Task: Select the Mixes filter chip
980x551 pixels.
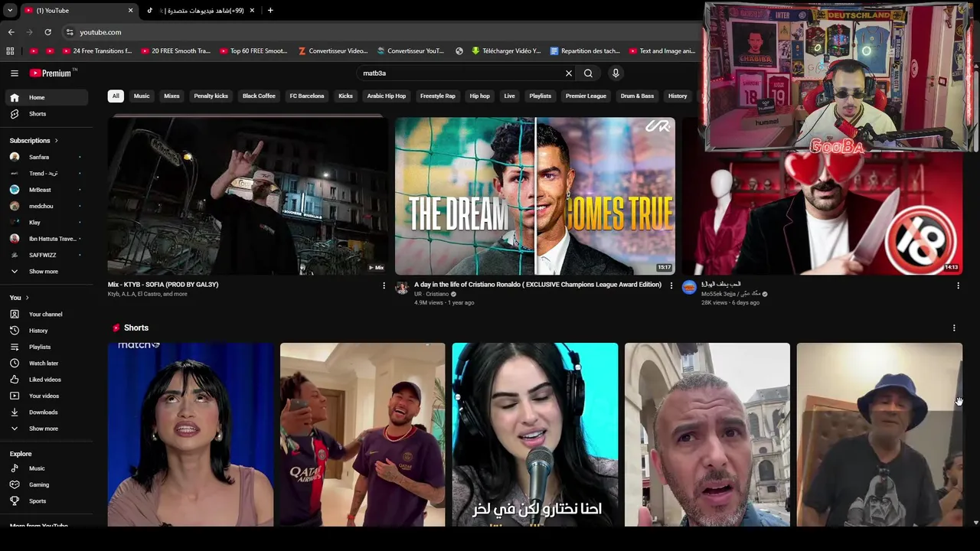Action: point(171,96)
